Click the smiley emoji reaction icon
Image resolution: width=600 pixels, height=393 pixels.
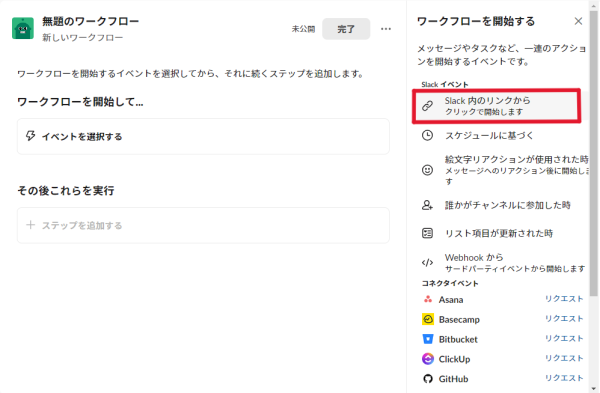(x=427, y=170)
